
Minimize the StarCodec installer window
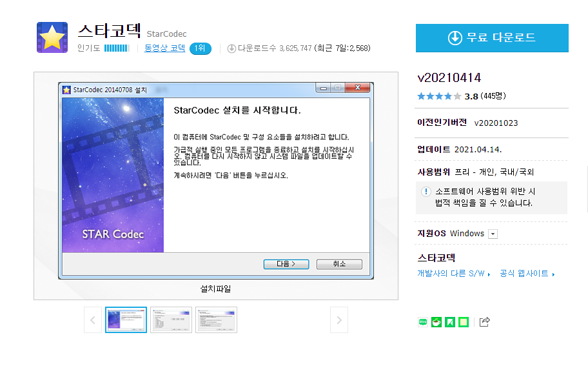tap(323, 87)
